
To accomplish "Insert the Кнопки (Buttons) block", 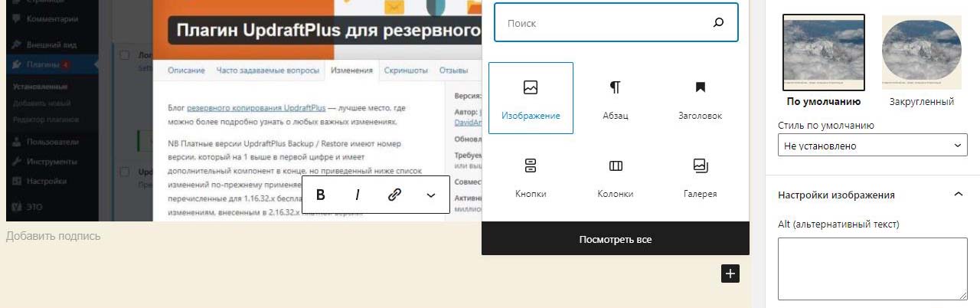I will point(531,177).
